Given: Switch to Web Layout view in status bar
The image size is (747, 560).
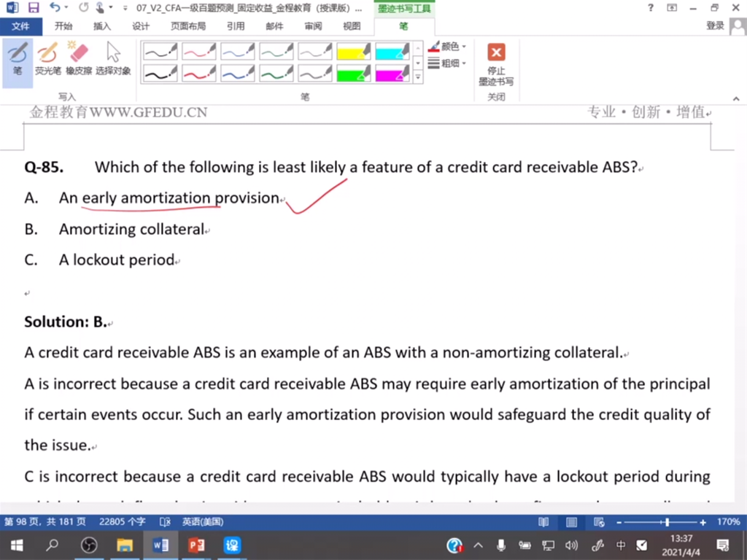Looking at the screenshot, I should [x=599, y=522].
